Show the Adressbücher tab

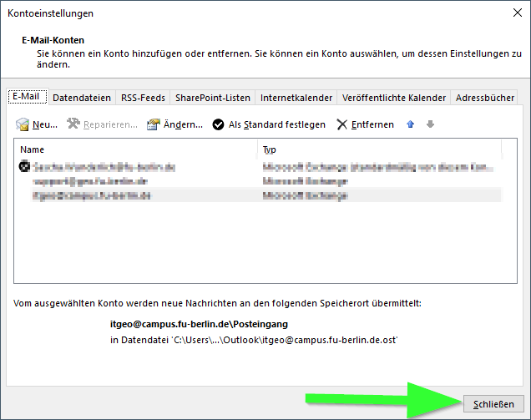(485, 98)
